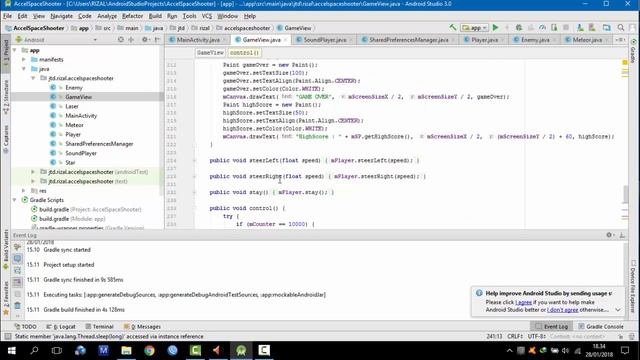Open the Terminal tool window button

coord(100,327)
